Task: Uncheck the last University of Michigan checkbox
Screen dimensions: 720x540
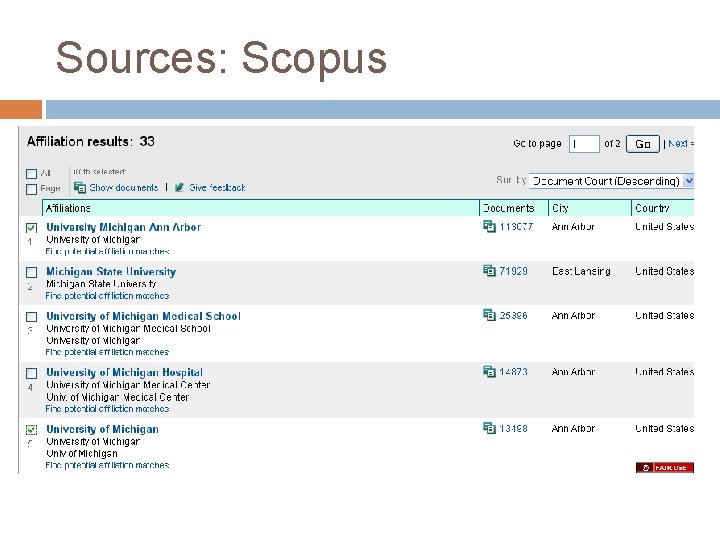Action: [x=31, y=430]
